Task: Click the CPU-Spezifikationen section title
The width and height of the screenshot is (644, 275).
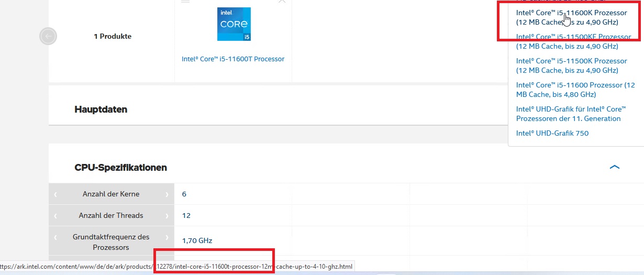Action: [121, 168]
